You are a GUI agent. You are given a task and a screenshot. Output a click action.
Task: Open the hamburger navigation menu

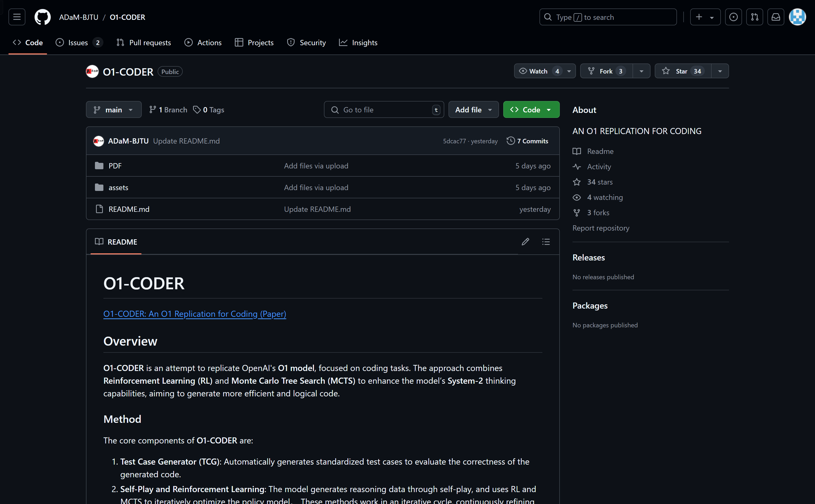pos(17,17)
